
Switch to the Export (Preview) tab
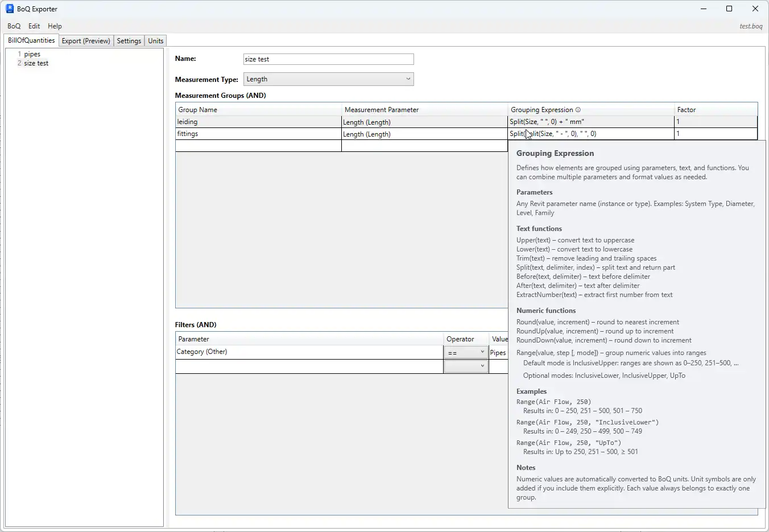pyautogui.click(x=85, y=40)
